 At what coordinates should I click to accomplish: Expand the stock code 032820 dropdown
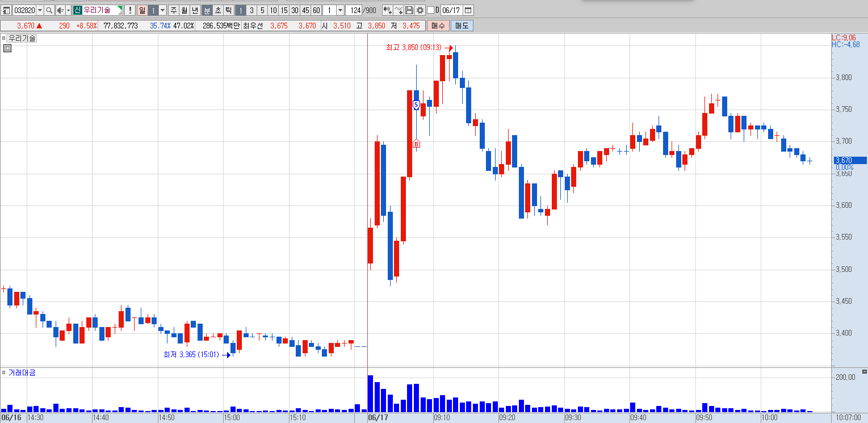click(x=40, y=10)
